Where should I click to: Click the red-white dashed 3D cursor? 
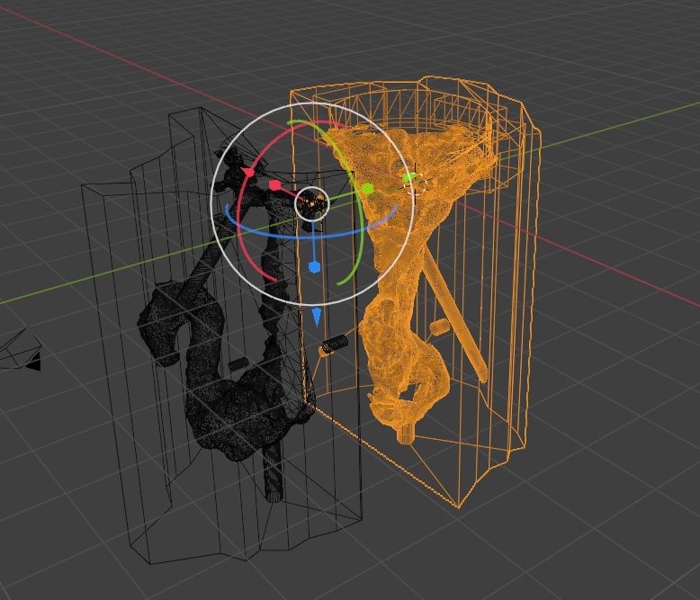pyautogui.click(x=416, y=184)
